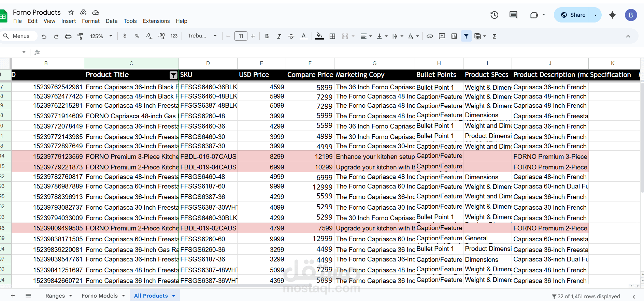This screenshot has height=301, width=644.
Task: Toggle the filter funnel in toolbar
Action: tap(466, 36)
